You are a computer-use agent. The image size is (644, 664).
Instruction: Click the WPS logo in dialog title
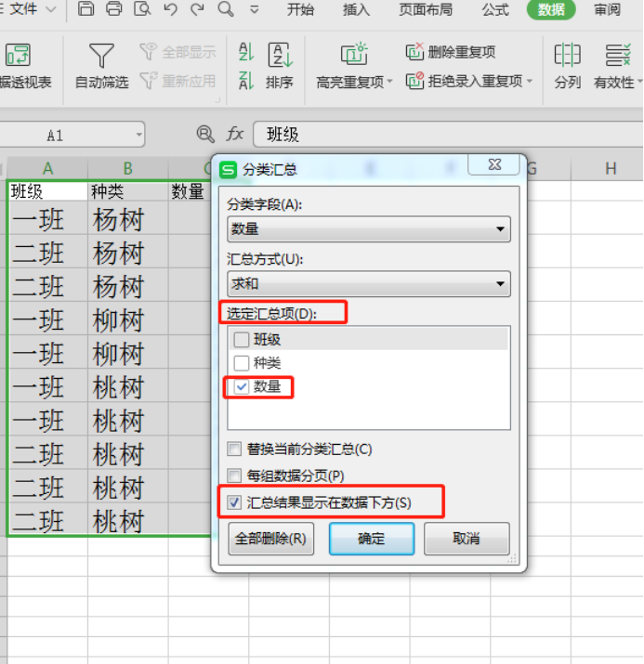point(229,170)
